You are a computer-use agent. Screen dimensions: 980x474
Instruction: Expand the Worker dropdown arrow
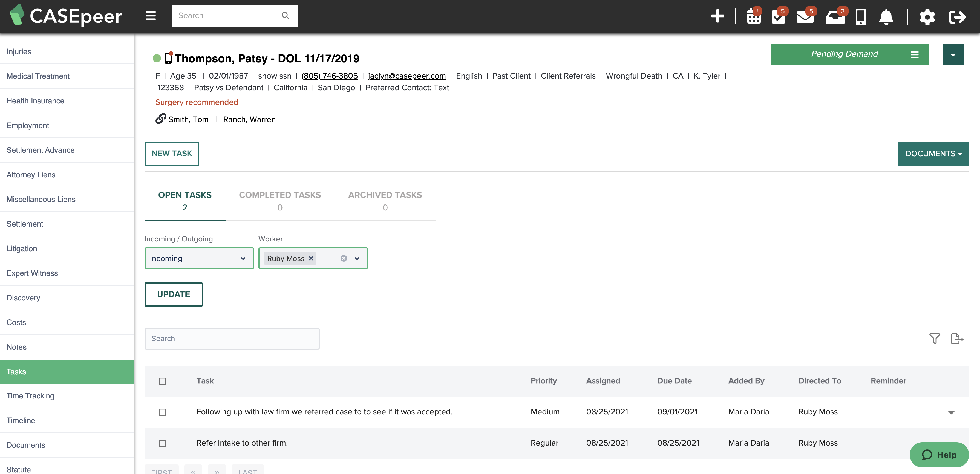point(357,258)
